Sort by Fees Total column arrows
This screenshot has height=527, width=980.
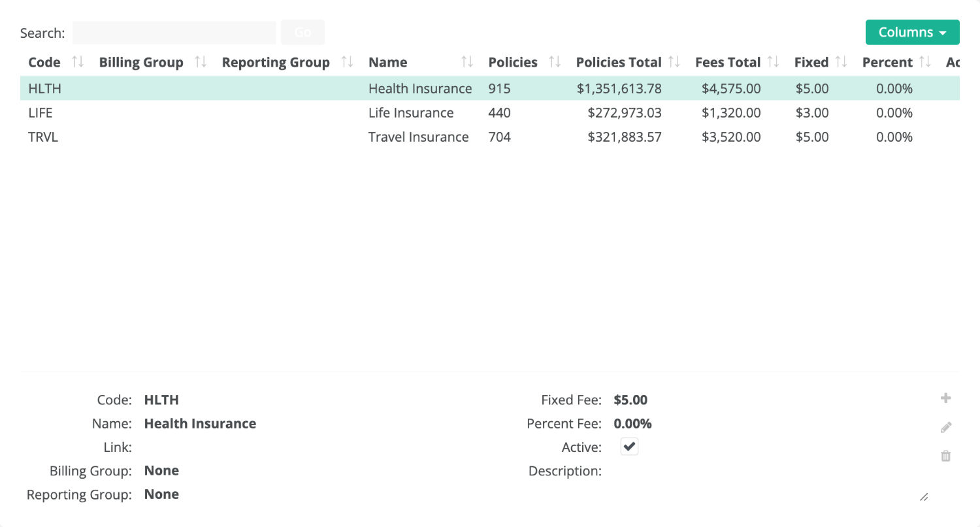(x=773, y=62)
